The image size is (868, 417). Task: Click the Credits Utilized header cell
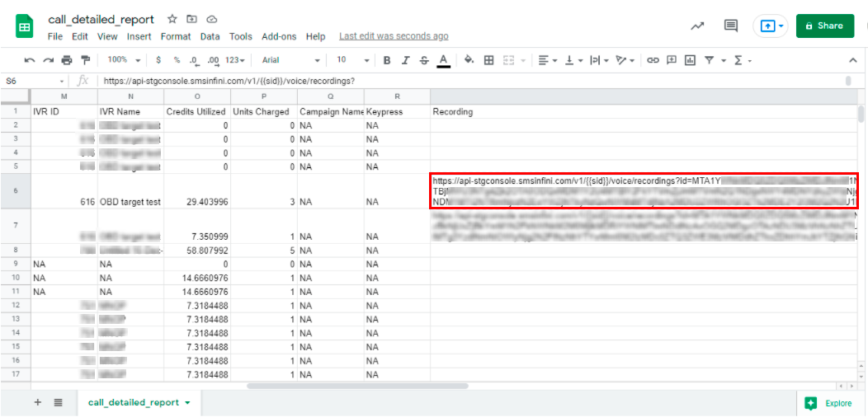[197, 112]
